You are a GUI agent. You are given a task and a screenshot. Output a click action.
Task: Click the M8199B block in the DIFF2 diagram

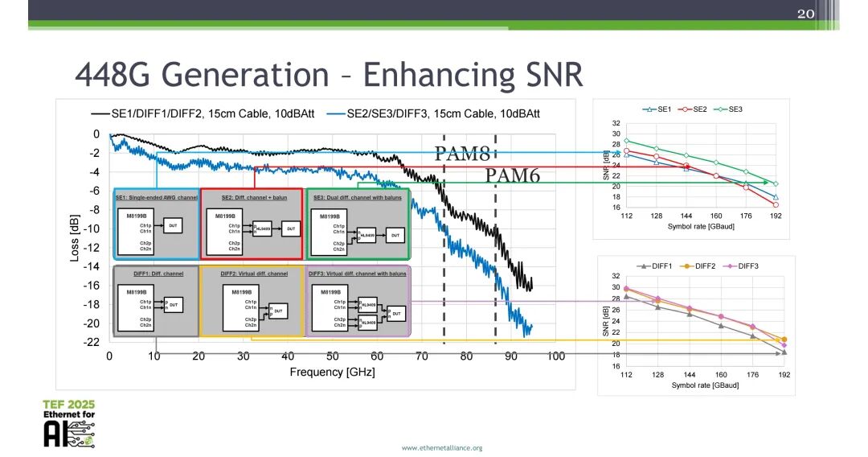point(241,307)
